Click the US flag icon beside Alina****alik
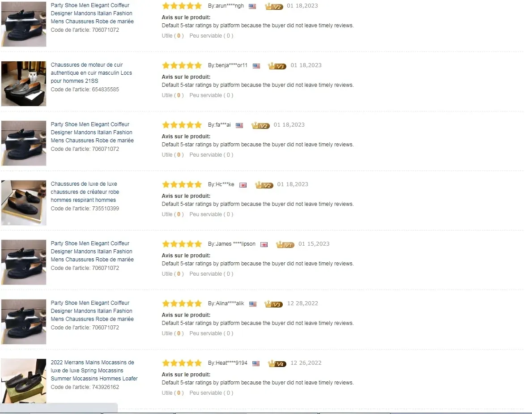 253,304
